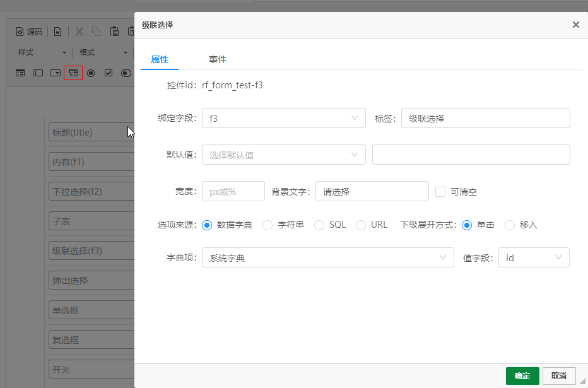Click the 弹出选择 field in form

coord(91,280)
